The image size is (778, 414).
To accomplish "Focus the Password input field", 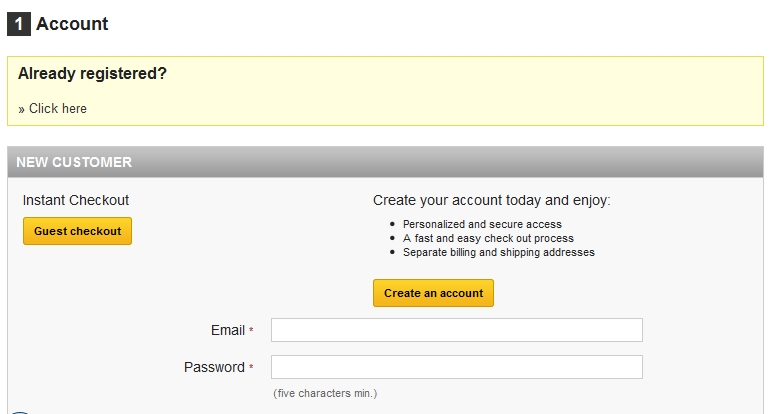I will [456, 367].
